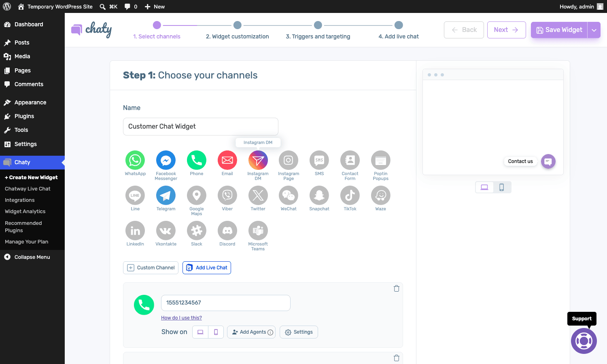
Task: Select the SMS channel icon
Action: (319, 161)
